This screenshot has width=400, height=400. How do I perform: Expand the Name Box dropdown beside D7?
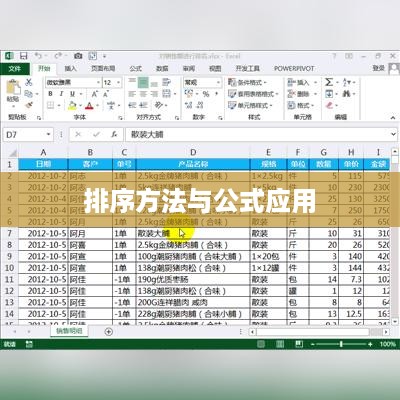coord(49,134)
